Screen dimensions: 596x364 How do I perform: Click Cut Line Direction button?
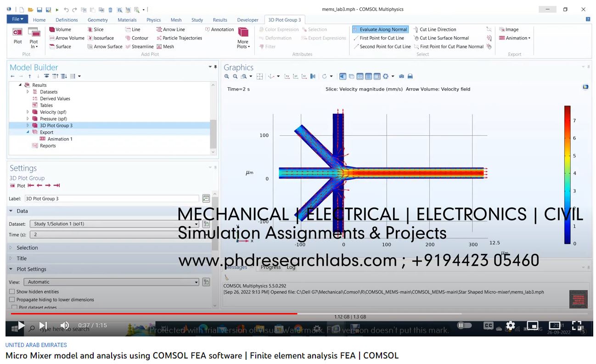tap(434, 29)
